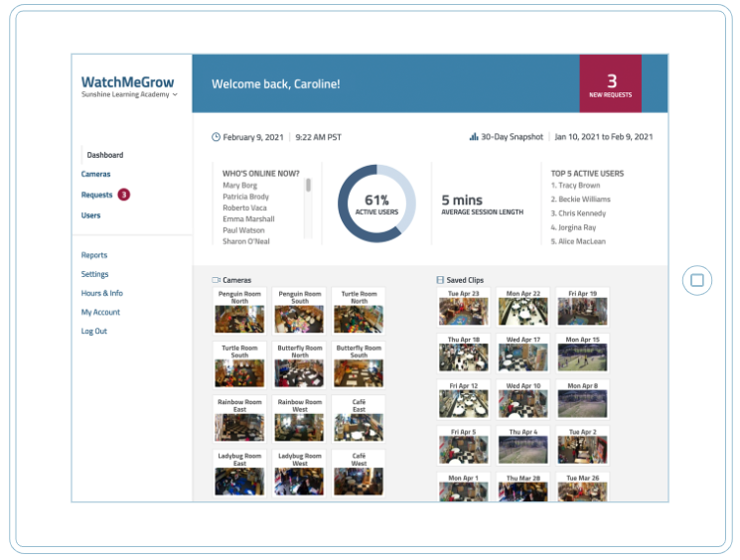Select Emma Marshall in online list
The width and height of the screenshot is (740, 560).
[x=248, y=219]
